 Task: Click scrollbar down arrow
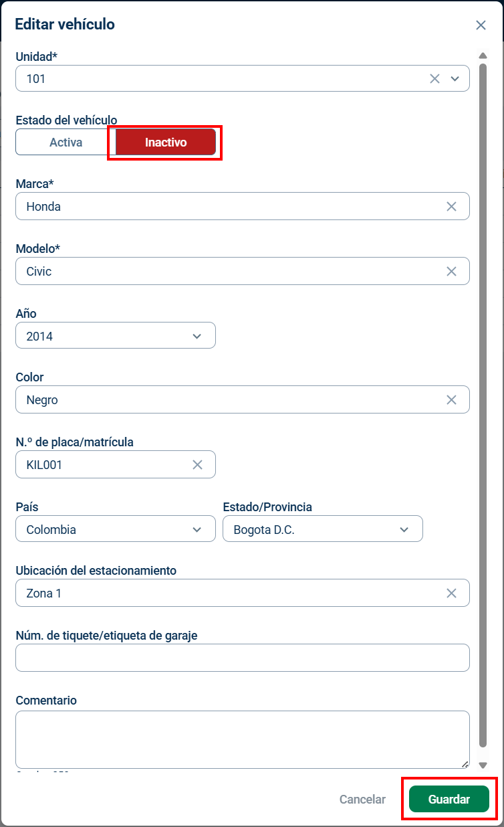coord(483,765)
